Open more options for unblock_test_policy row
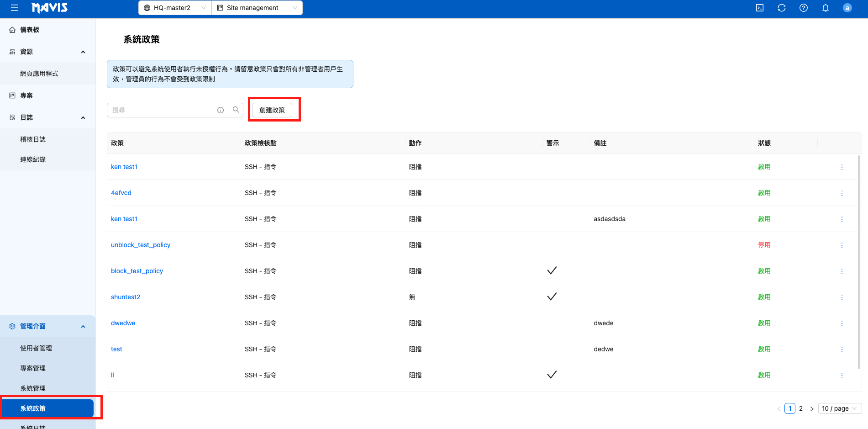This screenshot has height=429, width=868. pyautogui.click(x=842, y=245)
